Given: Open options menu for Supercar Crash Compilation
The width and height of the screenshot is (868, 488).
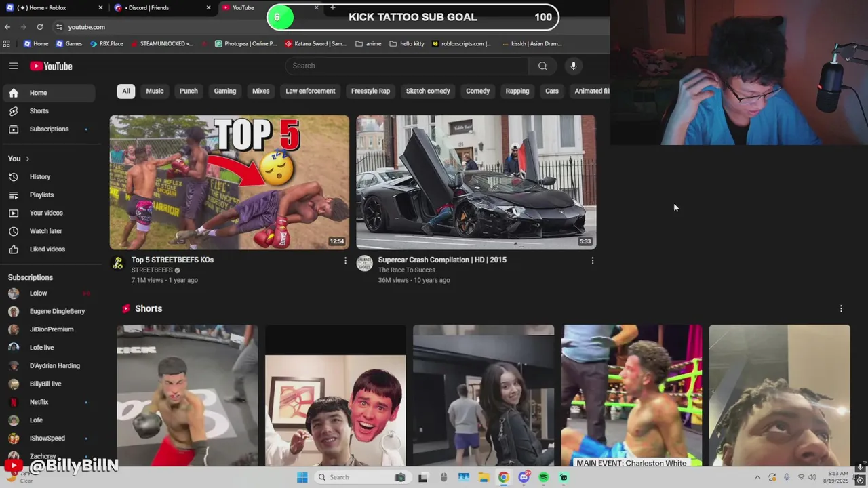Looking at the screenshot, I should [x=592, y=260].
